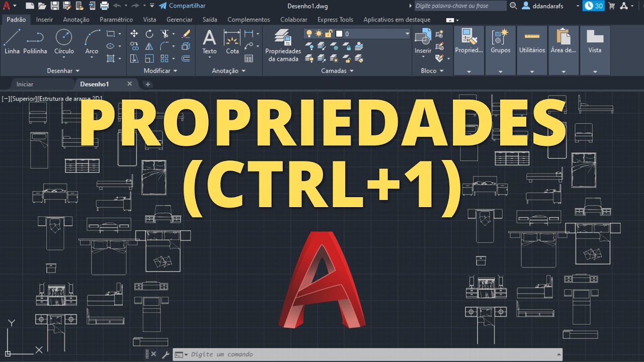Select the Move tool in Modificar
644x362 pixels.
(134, 34)
